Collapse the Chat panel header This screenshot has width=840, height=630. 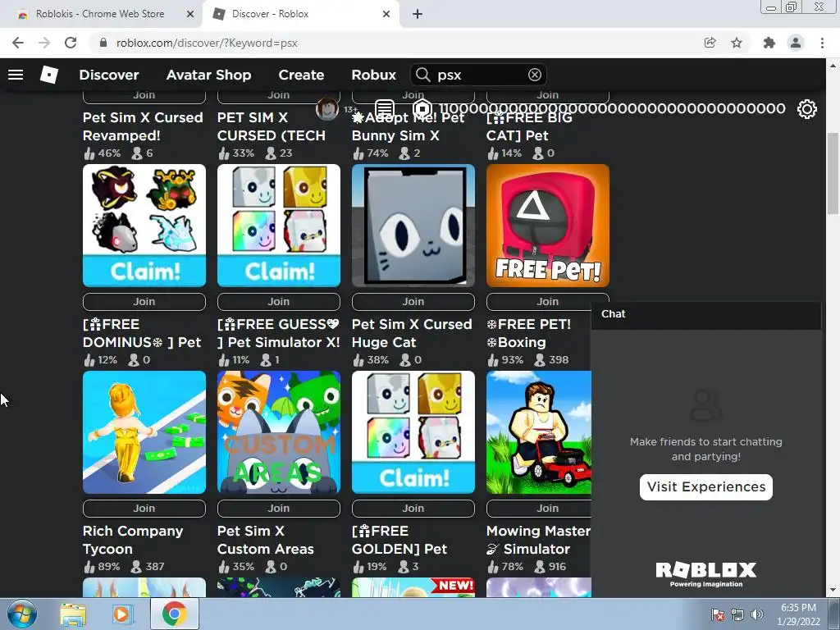[706, 314]
